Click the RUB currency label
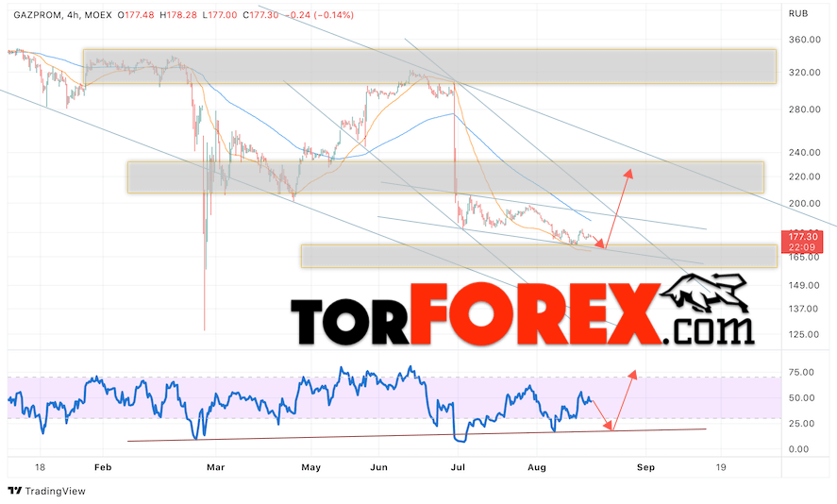 (x=798, y=14)
